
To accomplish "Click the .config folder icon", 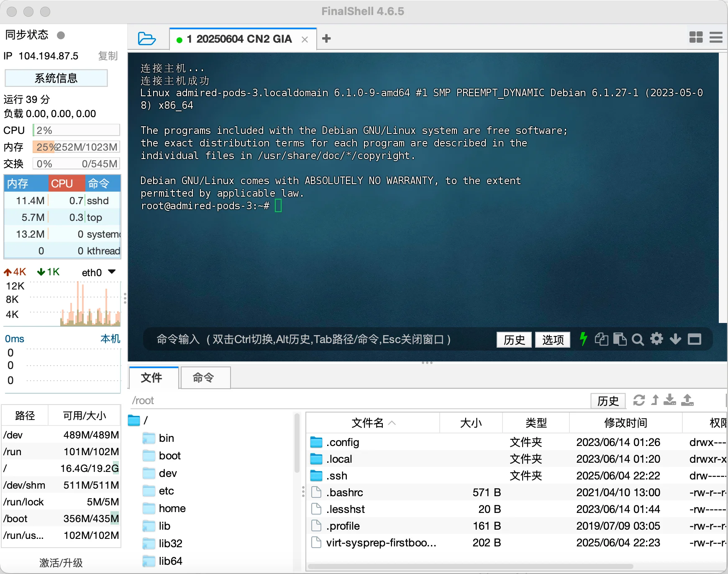I will [x=316, y=442].
